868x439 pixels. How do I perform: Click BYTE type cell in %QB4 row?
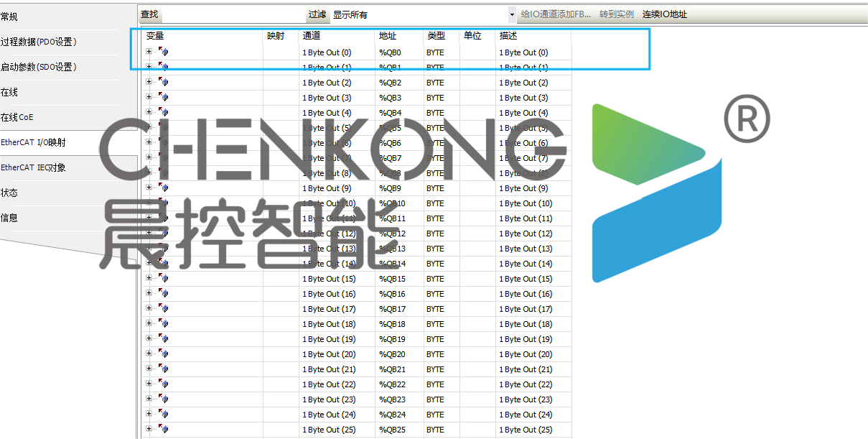coord(442,113)
